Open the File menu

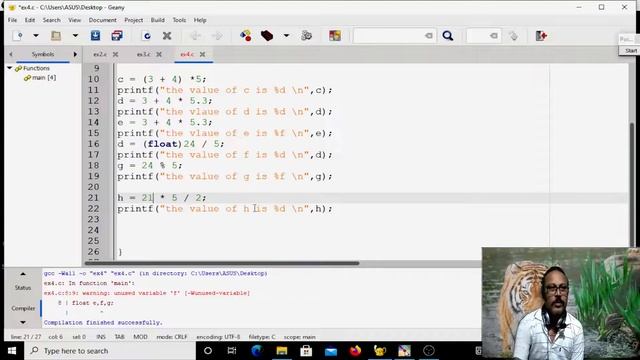click(12, 20)
